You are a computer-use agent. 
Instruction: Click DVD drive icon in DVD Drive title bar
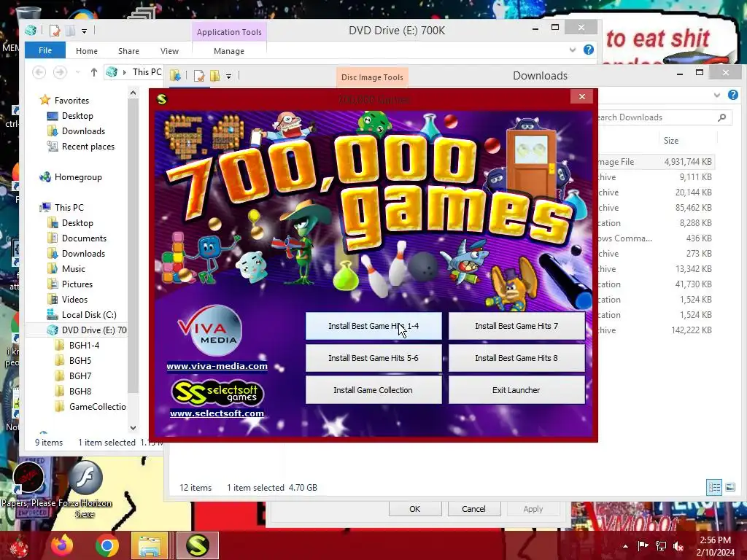[31, 31]
